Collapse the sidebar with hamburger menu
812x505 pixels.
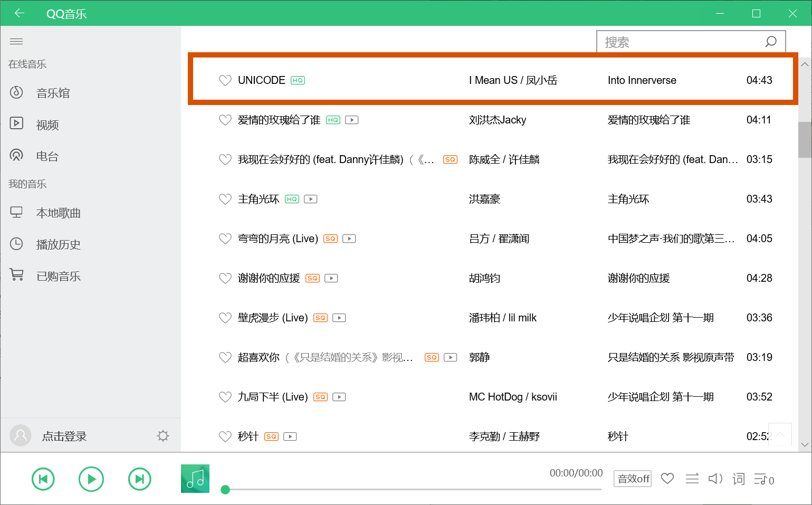coord(16,41)
